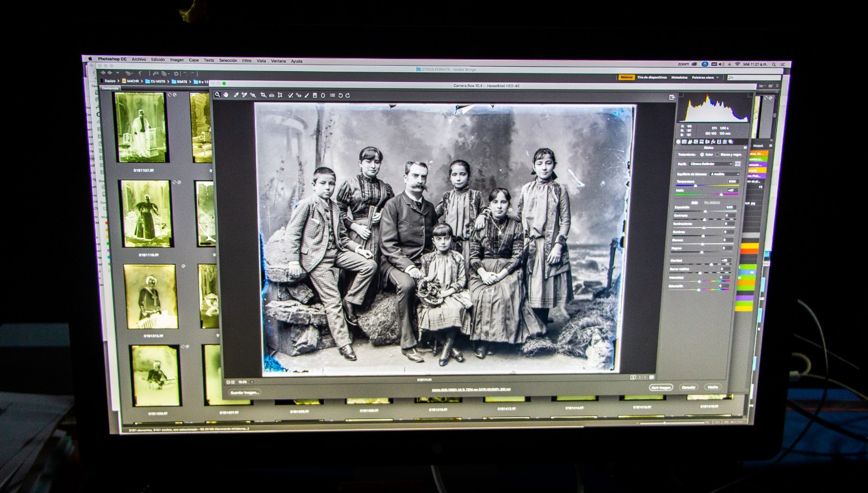Select the Blanco y negro radio button
This screenshot has width=868, height=493.
coord(717,155)
